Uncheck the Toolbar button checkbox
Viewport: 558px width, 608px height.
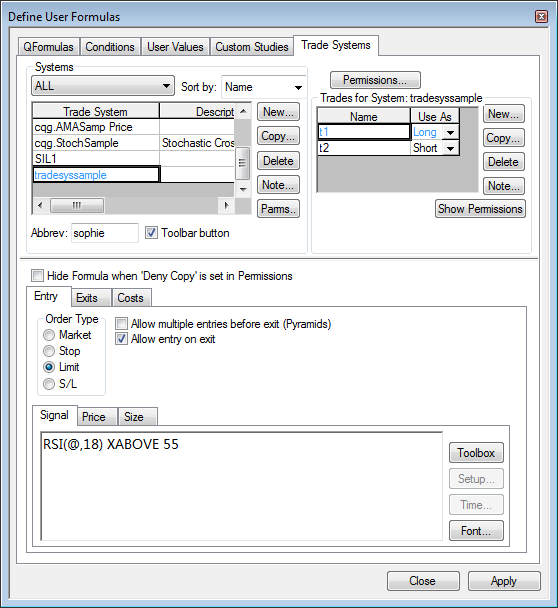click(151, 233)
